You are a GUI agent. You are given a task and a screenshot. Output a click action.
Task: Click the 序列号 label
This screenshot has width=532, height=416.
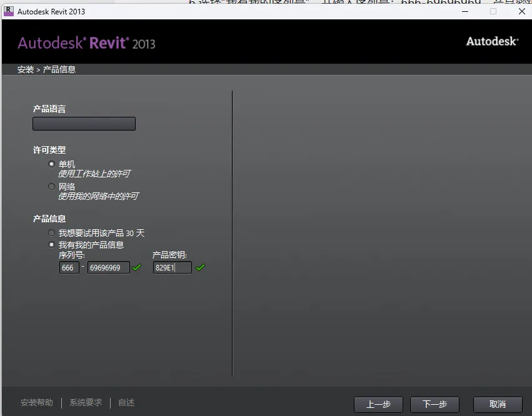point(72,255)
